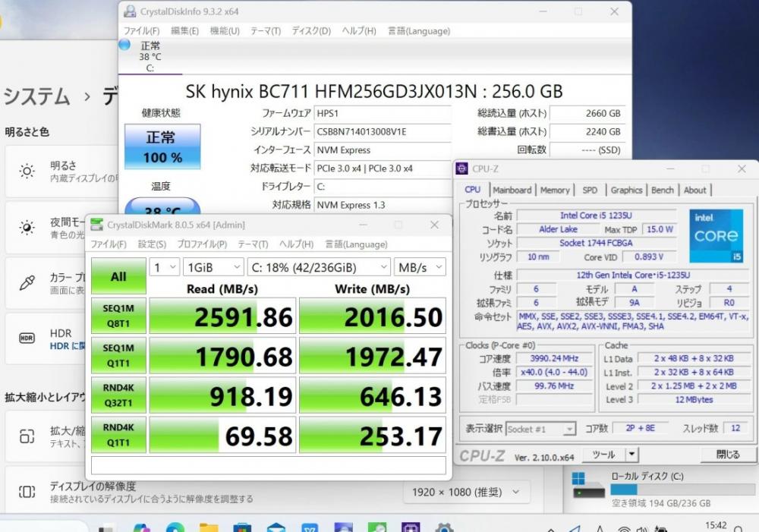The width and height of the screenshot is (759, 532).
Task: Click the 38 °C temperature button
Action: click(x=162, y=206)
